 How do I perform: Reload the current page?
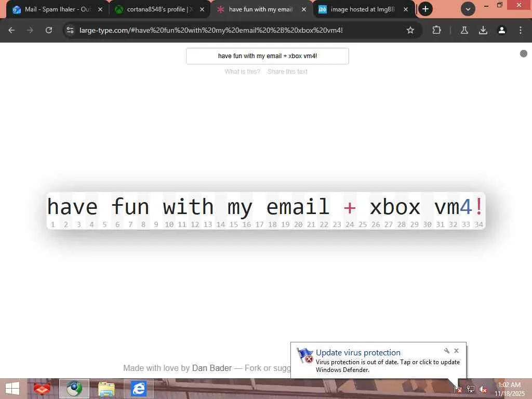pos(49,30)
